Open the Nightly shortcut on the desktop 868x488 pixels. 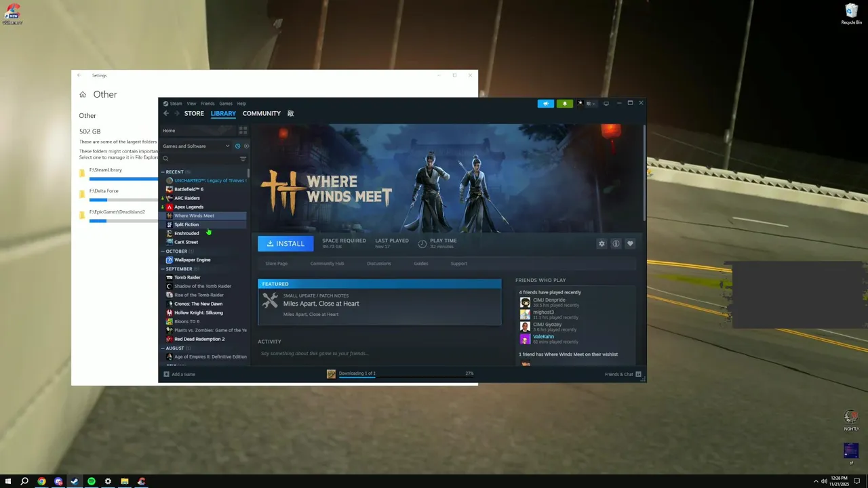pyautogui.click(x=851, y=420)
